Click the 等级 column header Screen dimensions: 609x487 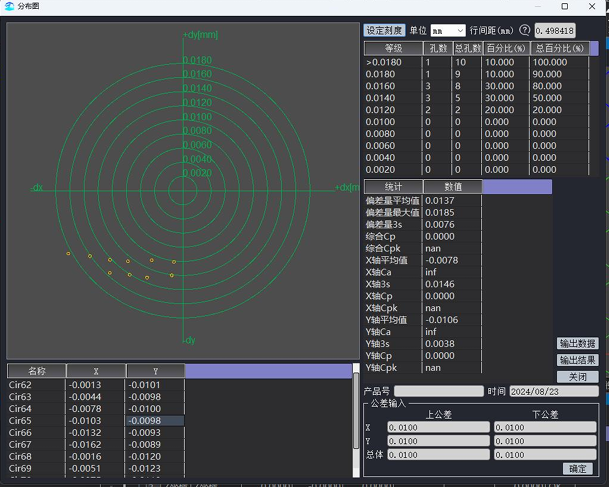[393, 48]
